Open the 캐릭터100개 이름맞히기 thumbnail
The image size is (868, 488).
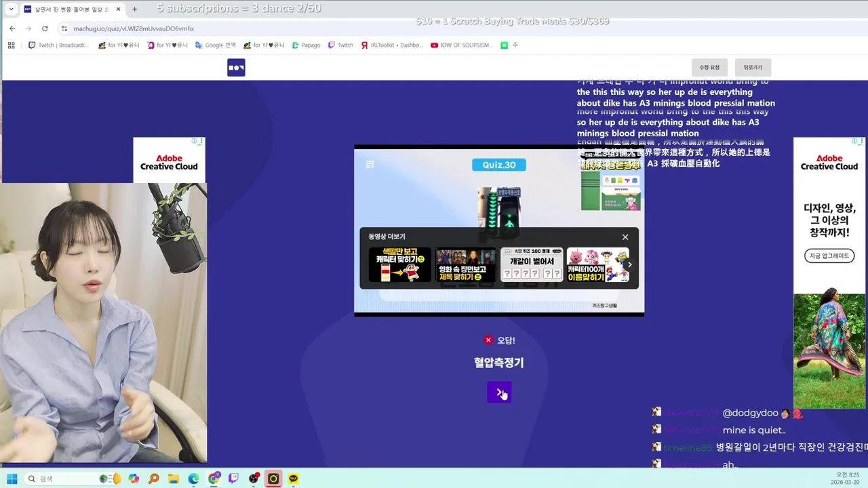[597, 265]
